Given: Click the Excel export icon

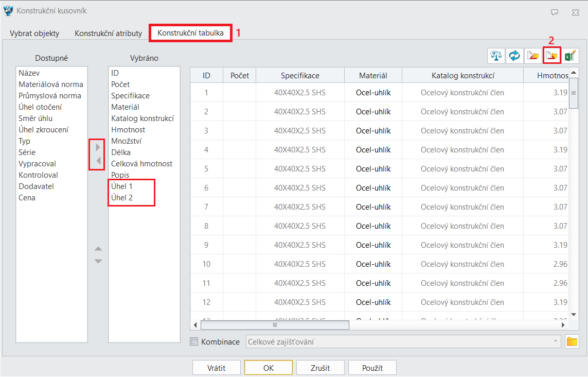Looking at the screenshot, I should tap(569, 56).
